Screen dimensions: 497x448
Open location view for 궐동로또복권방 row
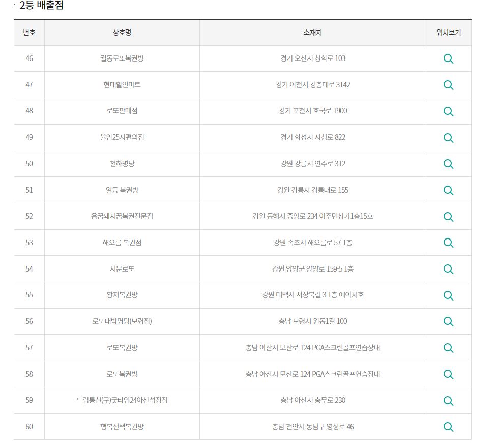click(448, 58)
